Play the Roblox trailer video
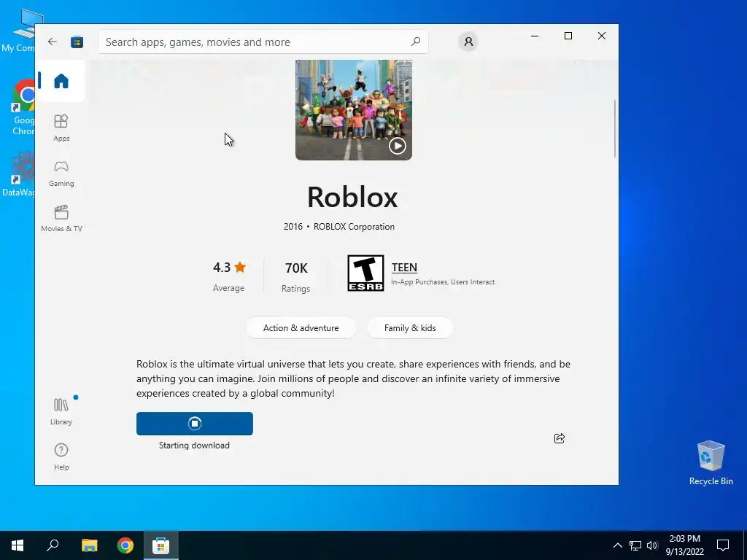Image resolution: width=747 pixels, height=560 pixels. tap(398, 146)
